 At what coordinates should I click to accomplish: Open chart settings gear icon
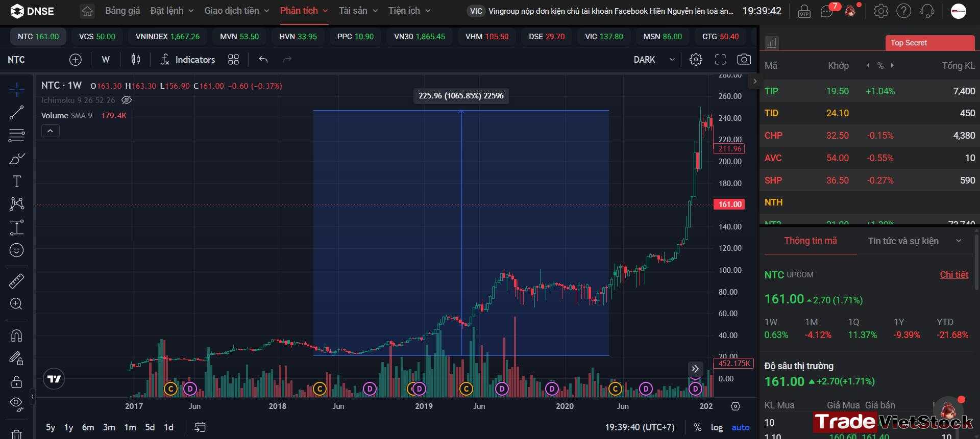pos(696,60)
